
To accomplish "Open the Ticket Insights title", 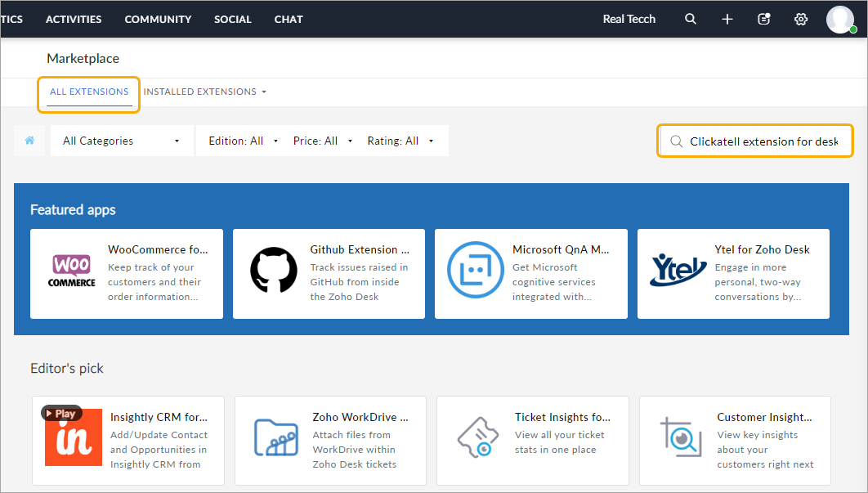I will [562, 417].
